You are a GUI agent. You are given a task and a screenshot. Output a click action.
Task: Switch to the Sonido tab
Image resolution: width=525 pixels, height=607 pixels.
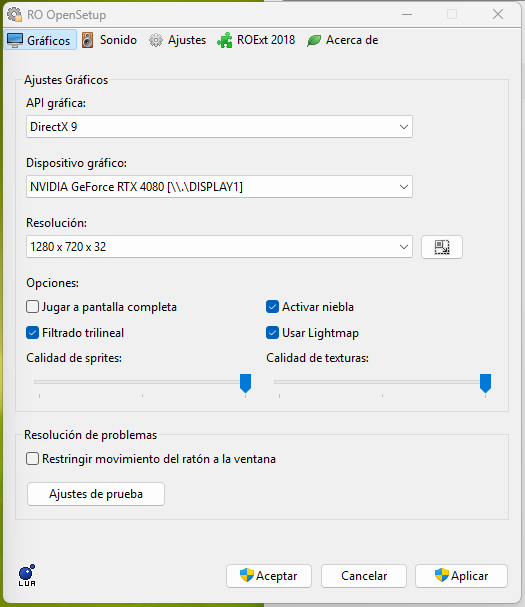[110, 40]
